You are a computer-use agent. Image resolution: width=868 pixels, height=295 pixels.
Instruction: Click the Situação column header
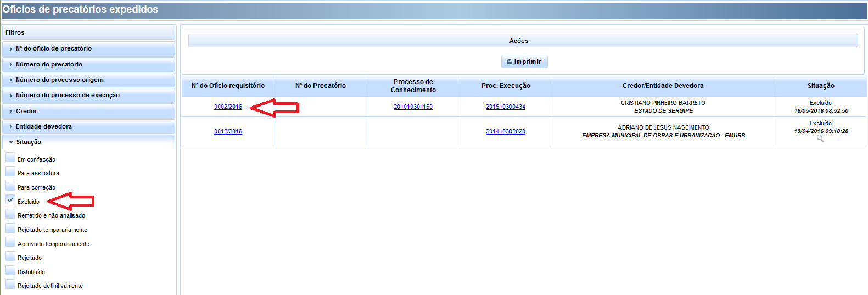point(820,86)
